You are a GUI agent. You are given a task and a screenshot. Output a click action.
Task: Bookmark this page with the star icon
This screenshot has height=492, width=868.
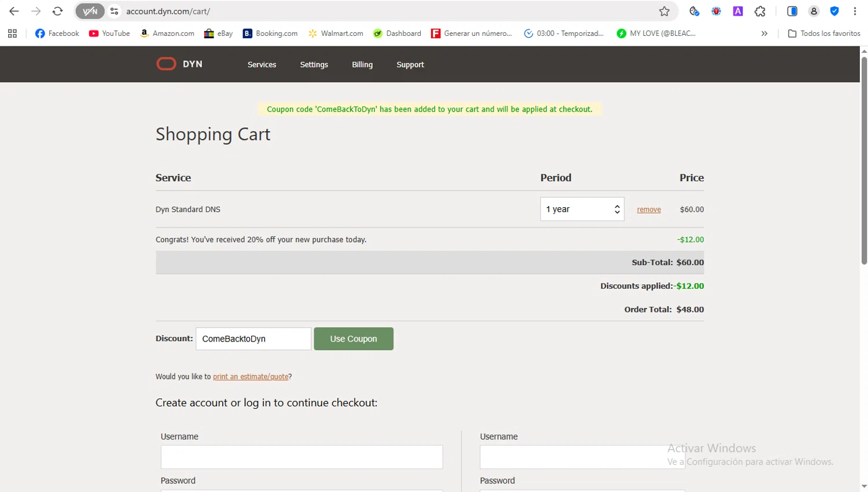[664, 11]
